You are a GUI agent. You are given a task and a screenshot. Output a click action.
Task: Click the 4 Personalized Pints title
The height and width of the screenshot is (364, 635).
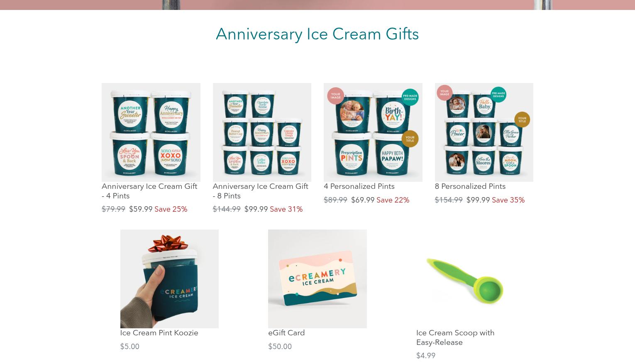pos(359,186)
